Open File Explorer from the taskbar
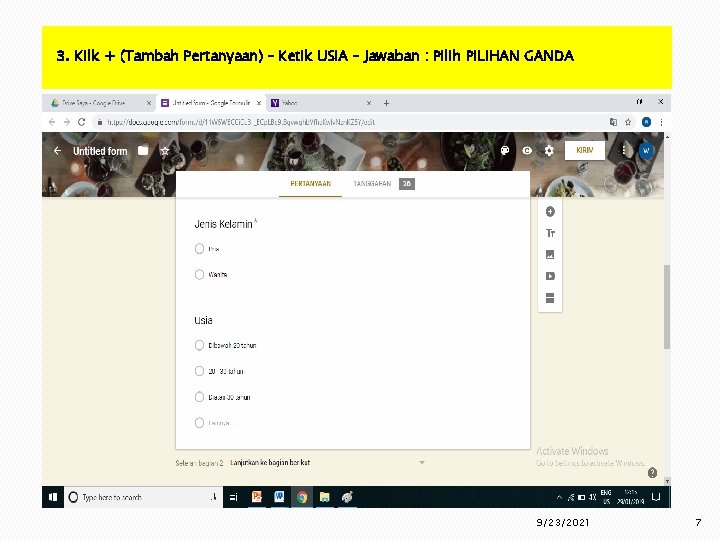Viewport: 720px width, 540px height. tap(325, 497)
